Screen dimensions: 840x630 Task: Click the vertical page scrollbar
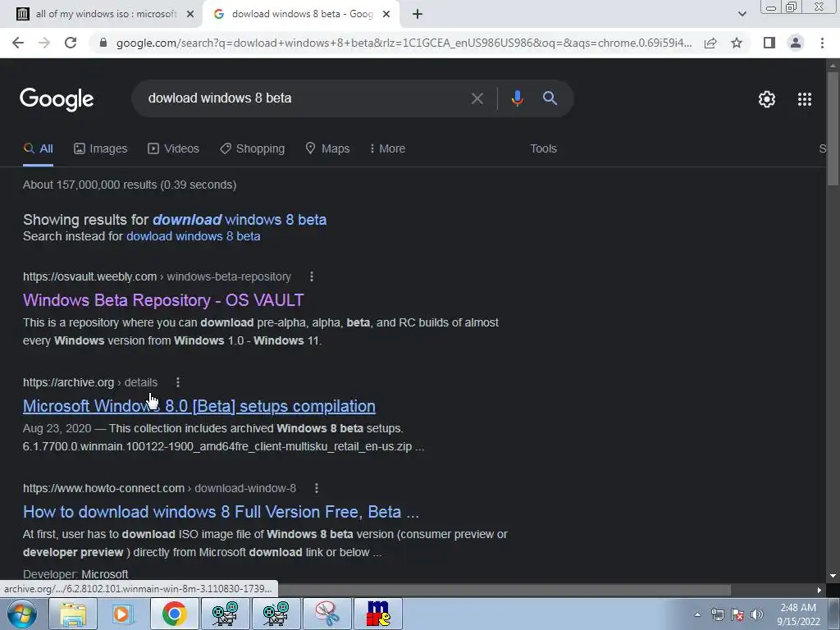point(833,129)
